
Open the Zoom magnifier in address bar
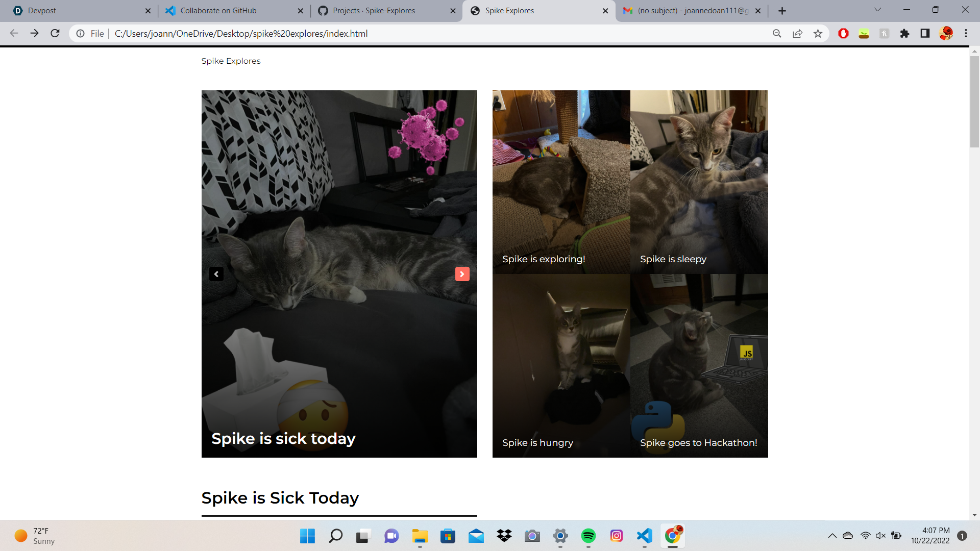777,34
